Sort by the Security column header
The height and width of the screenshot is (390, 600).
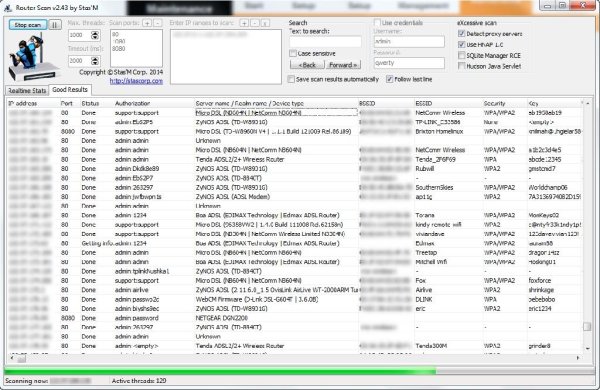pos(504,103)
